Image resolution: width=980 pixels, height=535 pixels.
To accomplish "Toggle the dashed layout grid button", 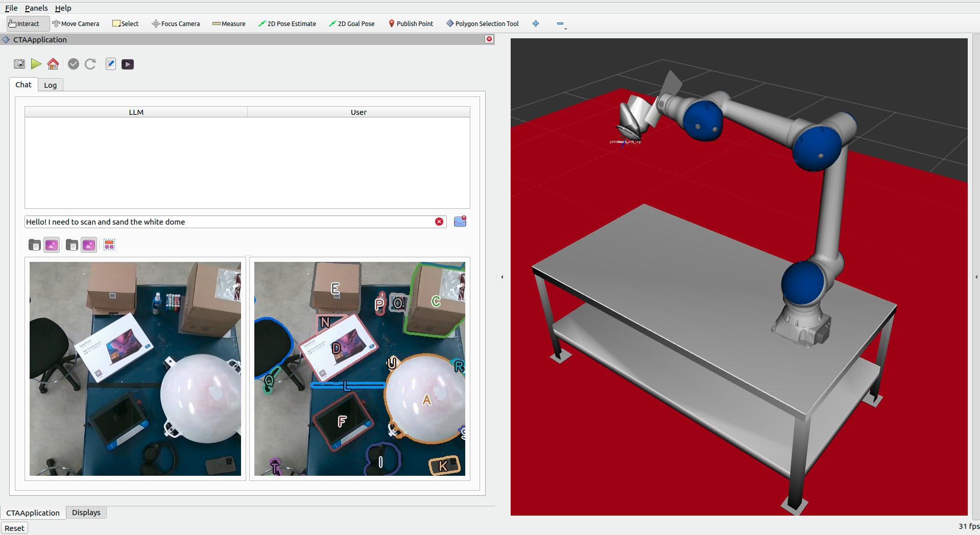I will [x=109, y=245].
